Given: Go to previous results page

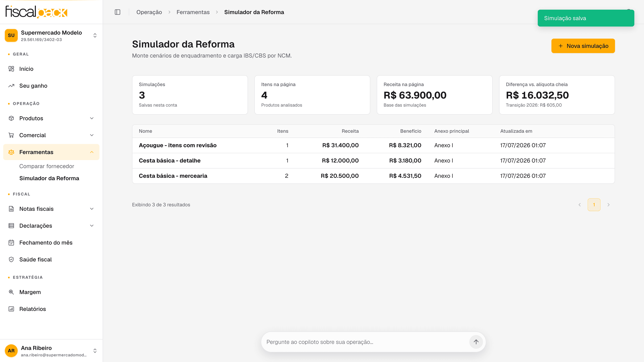Looking at the screenshot, I should [x=580, y=205].
